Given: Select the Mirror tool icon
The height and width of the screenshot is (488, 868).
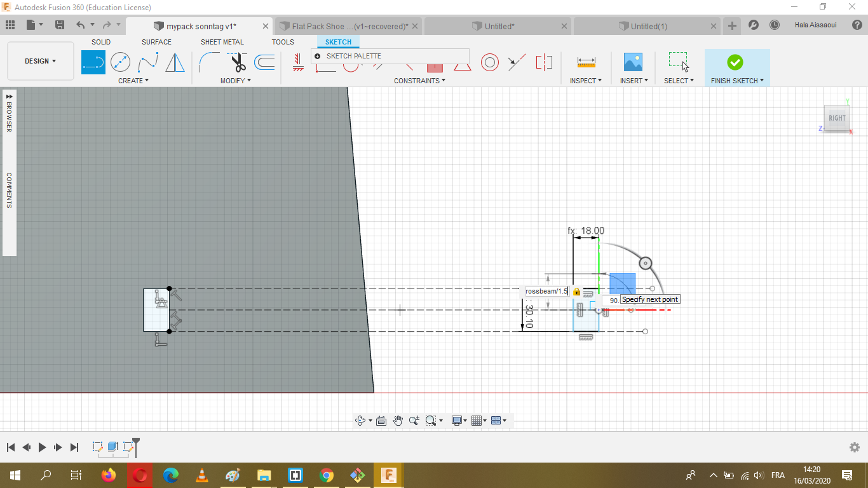Looking at the screenshot, I should 175,62.
